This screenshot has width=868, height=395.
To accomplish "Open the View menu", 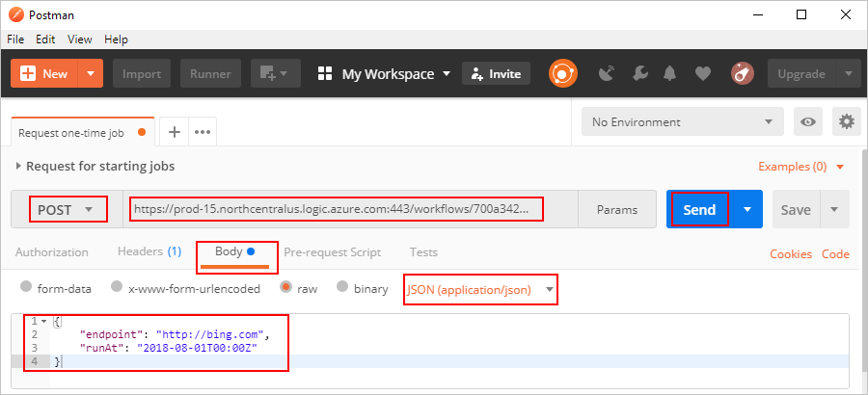I will tap(80, 39).
